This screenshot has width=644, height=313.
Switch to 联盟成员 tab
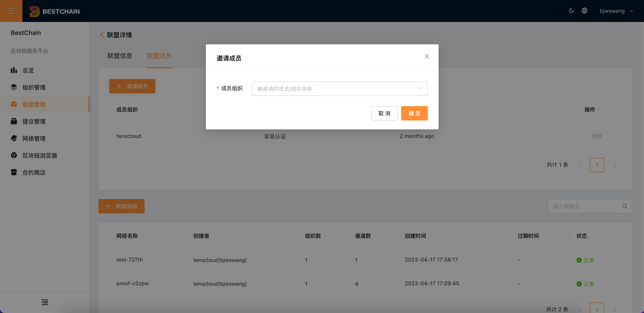point(159,56)
